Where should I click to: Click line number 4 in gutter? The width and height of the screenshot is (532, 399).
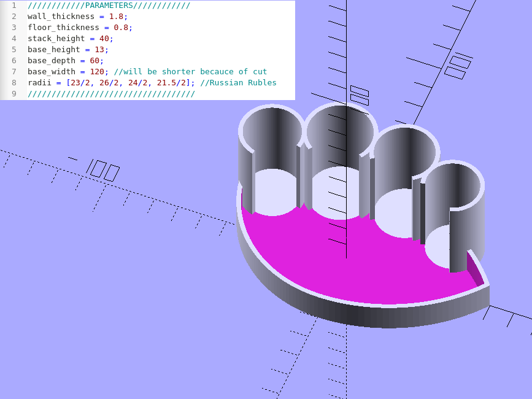[14, 39]
